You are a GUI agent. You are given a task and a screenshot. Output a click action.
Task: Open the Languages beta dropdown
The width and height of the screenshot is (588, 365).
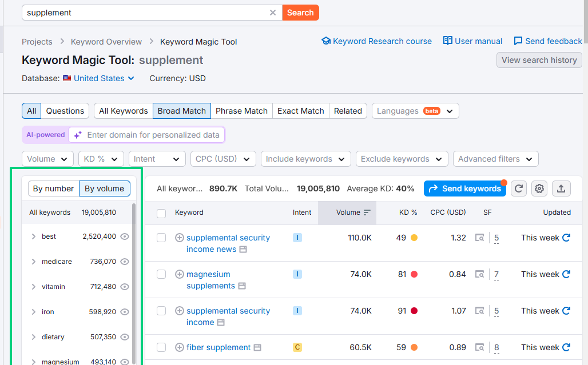415,111
